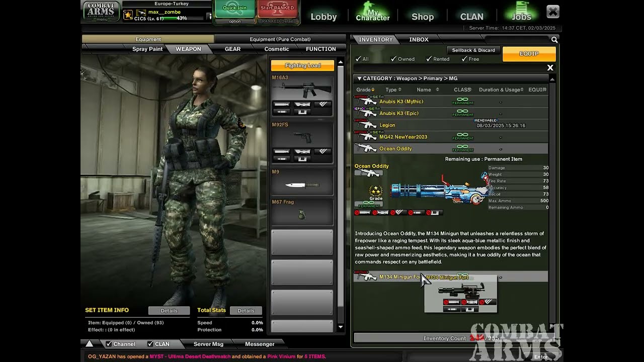Open the Anubis K3 (Mythic) Permanent class badge
644x362 pixels.
click(x=463, y=101)
